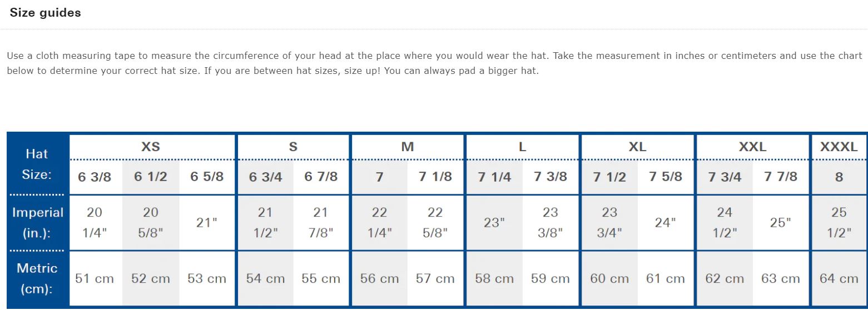
Task: Click the Size guides heading
Action: tap(45, 13)
